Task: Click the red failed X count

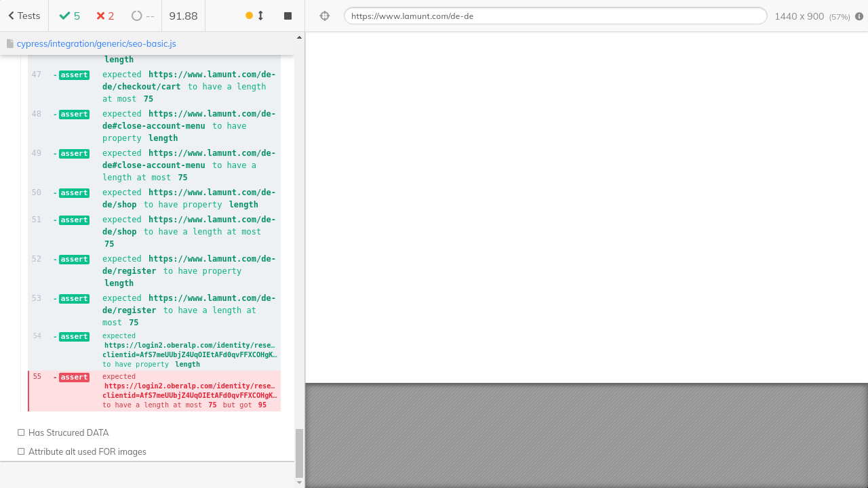Action: [x=105, y=16]
